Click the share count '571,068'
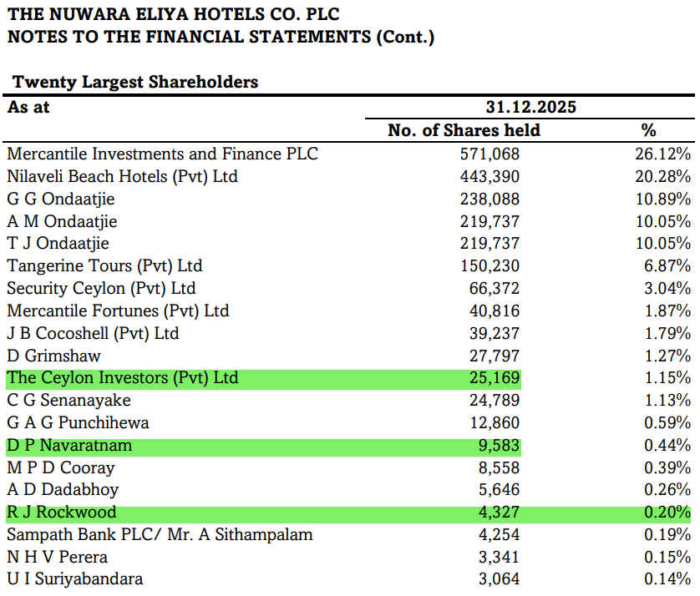Screen dimensions: 700x596 click(489, 154)
